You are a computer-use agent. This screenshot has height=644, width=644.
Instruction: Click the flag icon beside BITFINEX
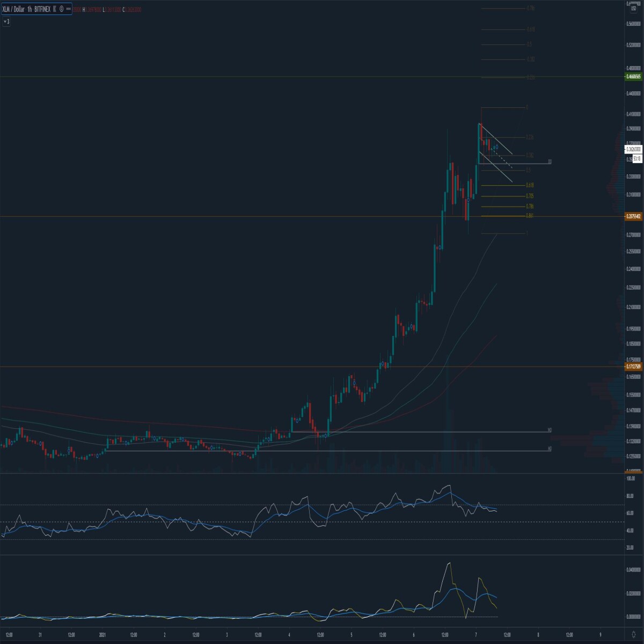[x=54, y=9]
